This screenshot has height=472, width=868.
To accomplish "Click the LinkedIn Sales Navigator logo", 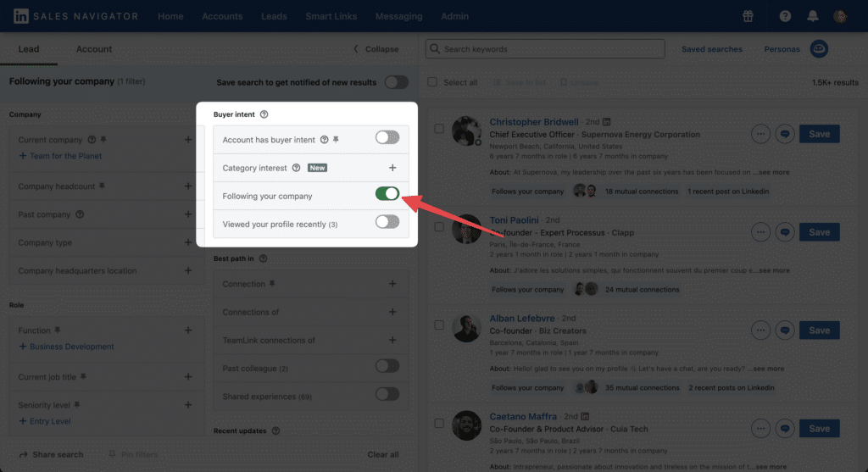I will pyautogui.click(x=75, y=16).
